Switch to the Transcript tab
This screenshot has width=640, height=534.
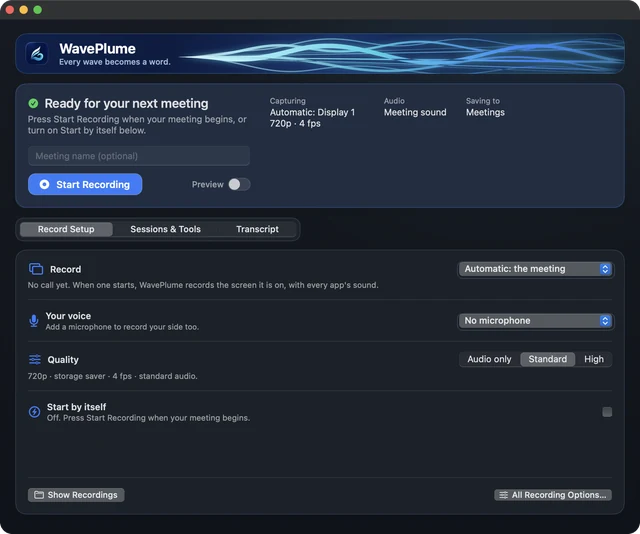[x=257, y=229]
